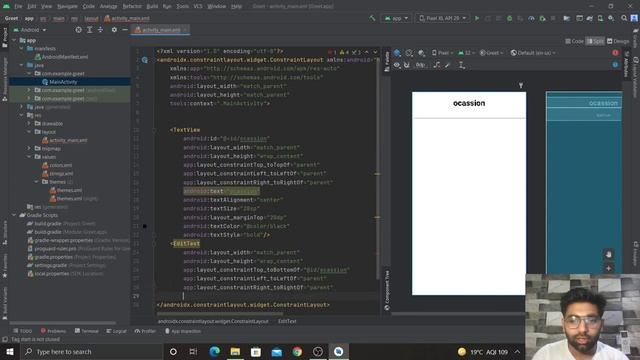Open the Greet theme dropdown
Screen dimensions: 640x360
tap(491, 53)
